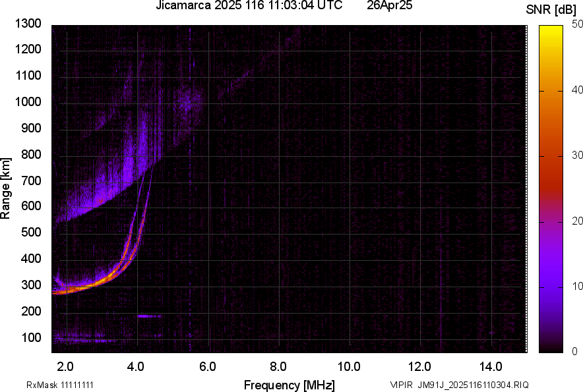Click the frequency tick label '2.0'

tap(65, 367)
